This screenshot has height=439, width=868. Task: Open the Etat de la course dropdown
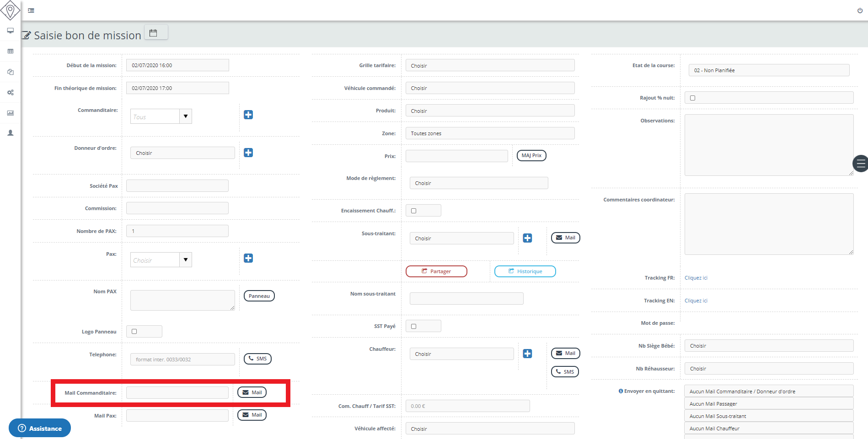(768, 70)
